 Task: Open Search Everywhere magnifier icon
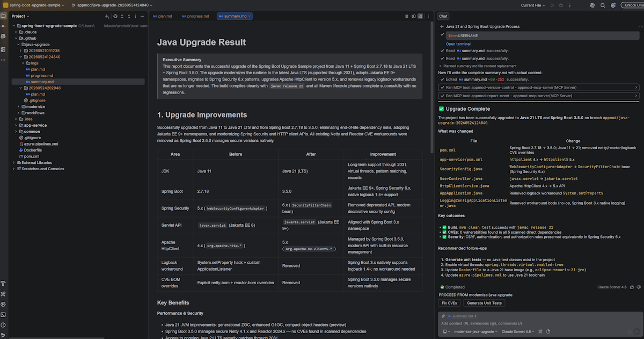(x=603, y=5)
